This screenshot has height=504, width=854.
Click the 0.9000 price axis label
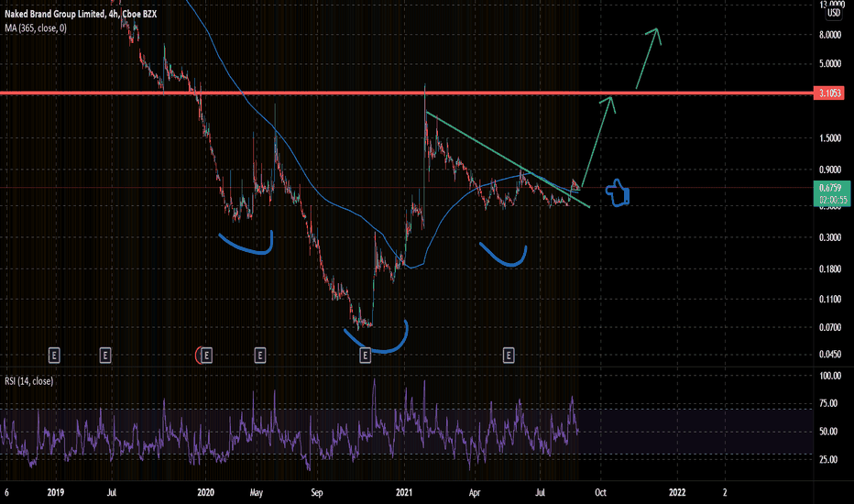830,170
